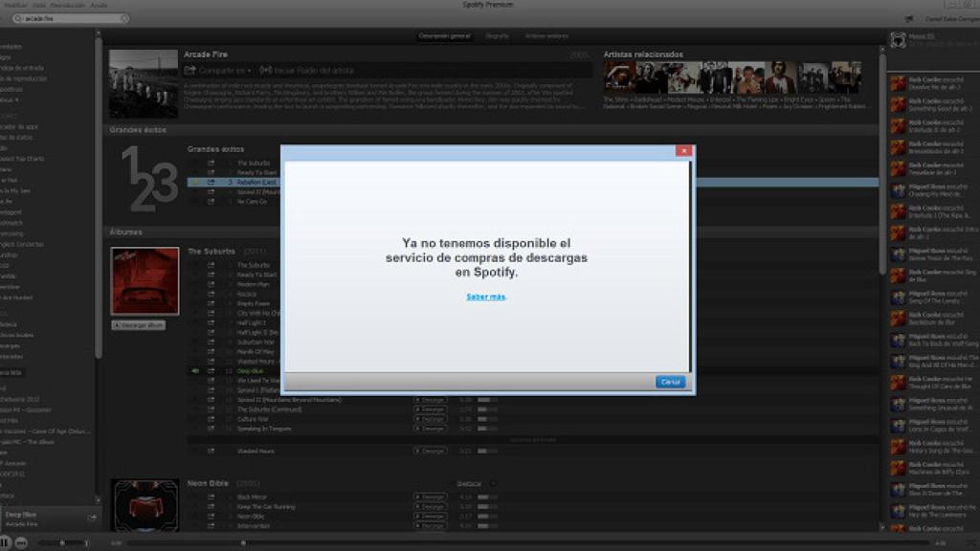Click the next track button
The height and width of the screenshot is (551, 980).
[21, 542]
